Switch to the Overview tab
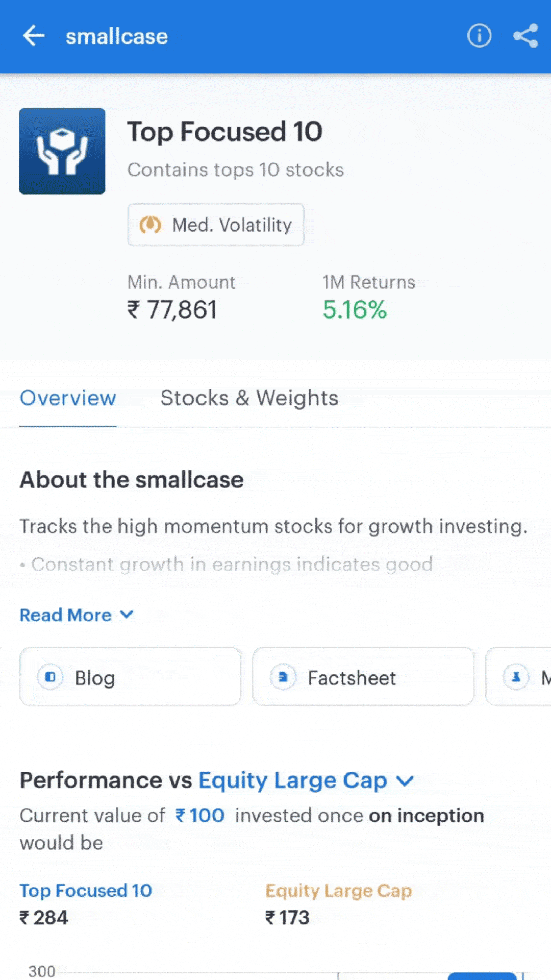This screenshot has height=980, width=551. (x=68, y=398)
